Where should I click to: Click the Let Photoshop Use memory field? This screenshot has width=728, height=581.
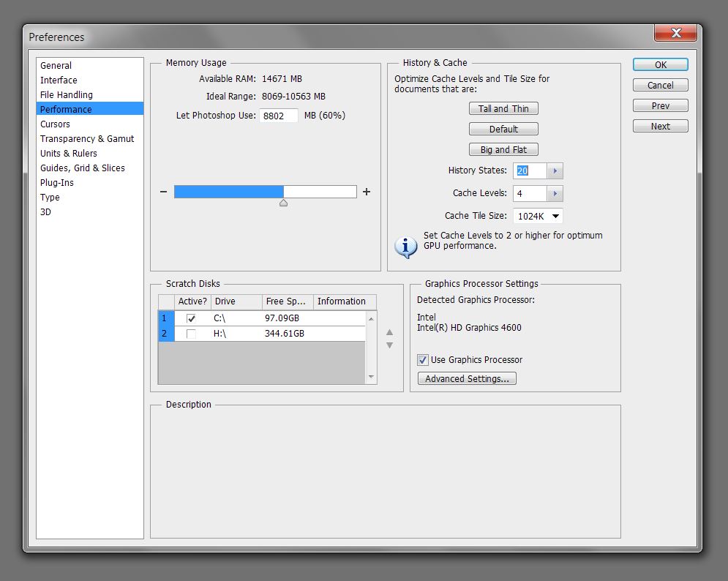click(x=279, y=116)
